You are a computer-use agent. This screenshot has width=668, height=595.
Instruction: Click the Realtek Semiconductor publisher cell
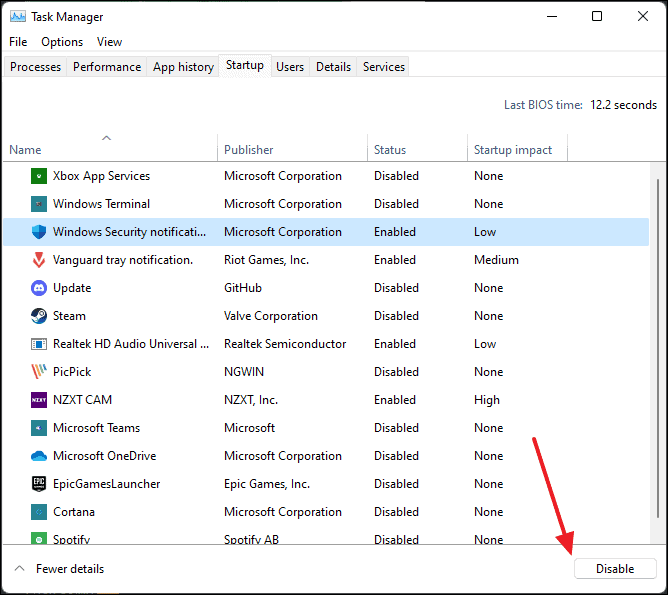click(x=285, y=344)
